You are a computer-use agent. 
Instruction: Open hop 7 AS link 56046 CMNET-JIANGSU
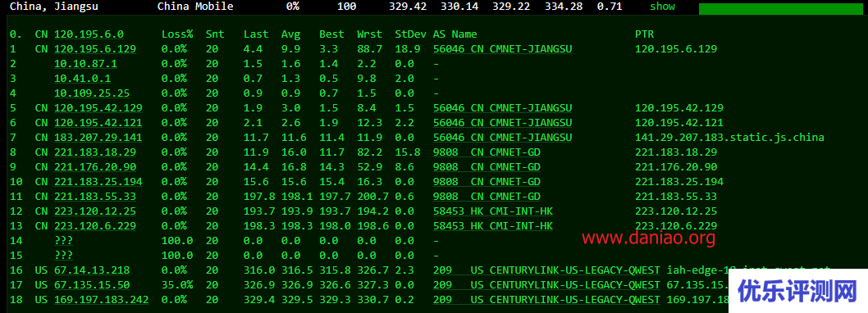tap(503, 137)
